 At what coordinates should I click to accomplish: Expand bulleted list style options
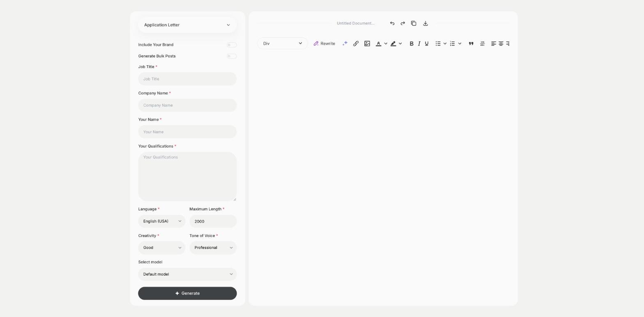[x=445, y=43]
